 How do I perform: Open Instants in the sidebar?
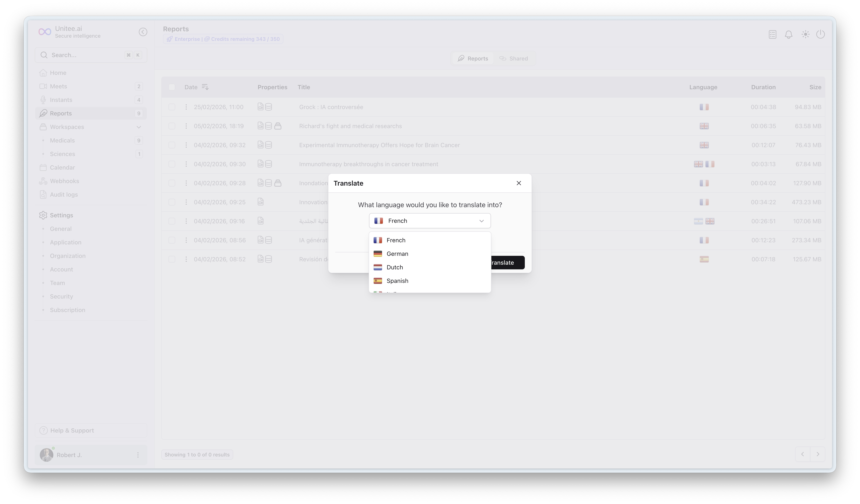coord(91,100)
